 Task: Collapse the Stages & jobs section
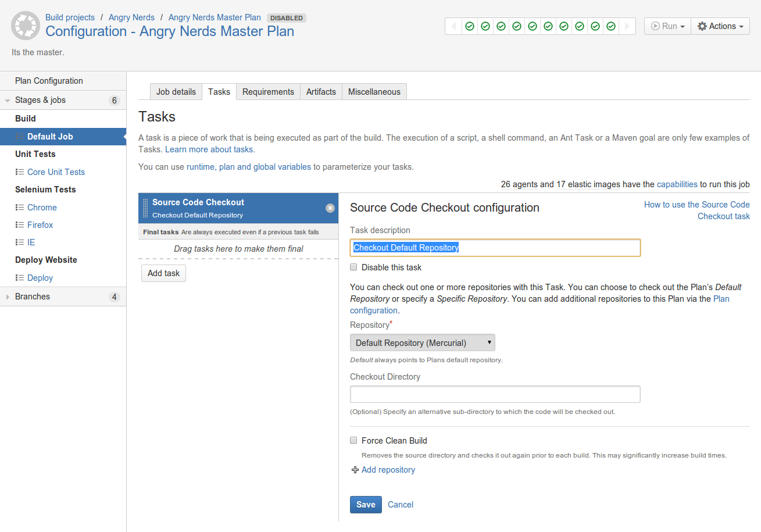click(8, 101)
